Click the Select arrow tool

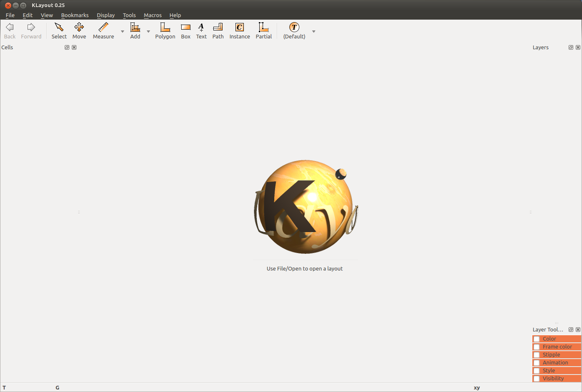(59, 31)
